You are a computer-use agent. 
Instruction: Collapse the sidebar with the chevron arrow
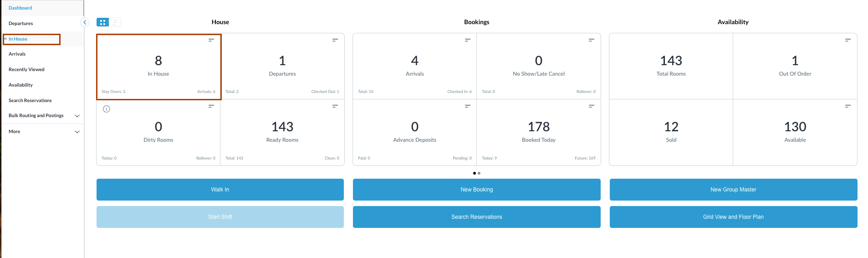point(85,22)
